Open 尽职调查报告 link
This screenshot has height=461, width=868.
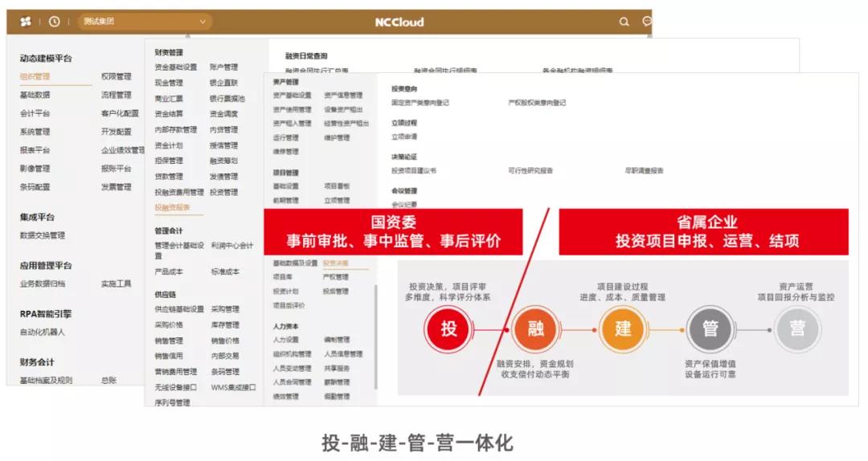coord(645,170)
